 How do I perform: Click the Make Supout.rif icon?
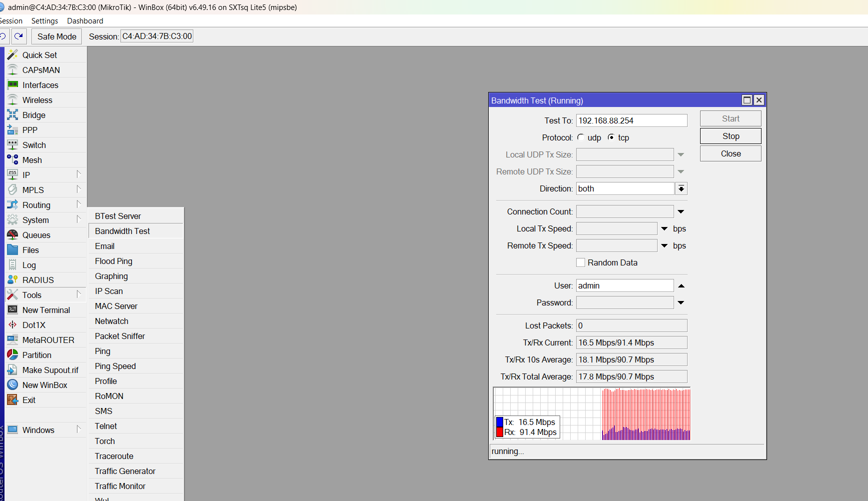click(12, 370)
